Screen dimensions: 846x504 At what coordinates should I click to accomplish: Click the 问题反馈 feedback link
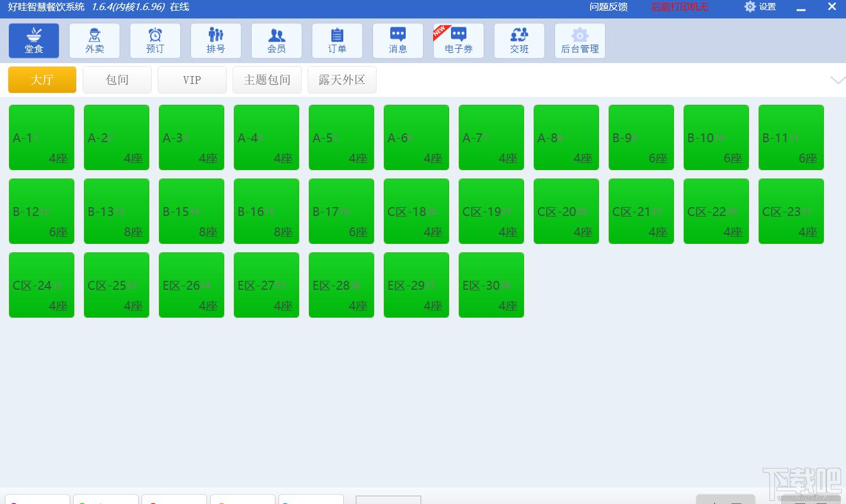(609, 7)
